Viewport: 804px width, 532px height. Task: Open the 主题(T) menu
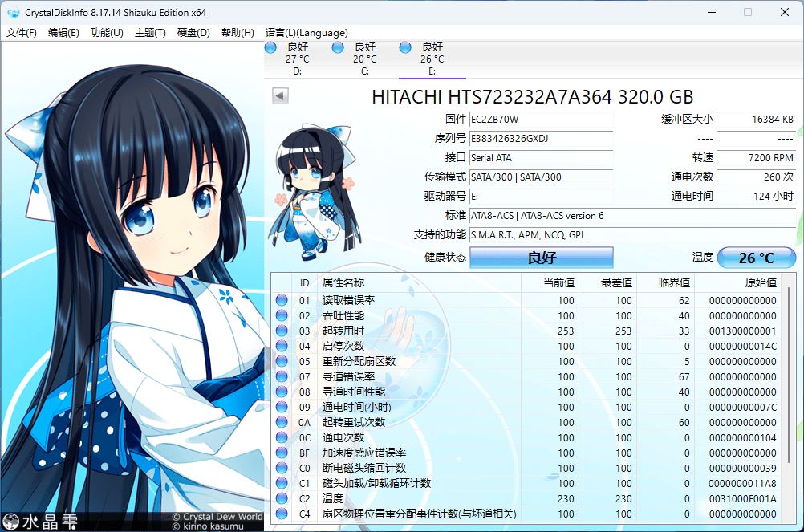click(150, 33)
